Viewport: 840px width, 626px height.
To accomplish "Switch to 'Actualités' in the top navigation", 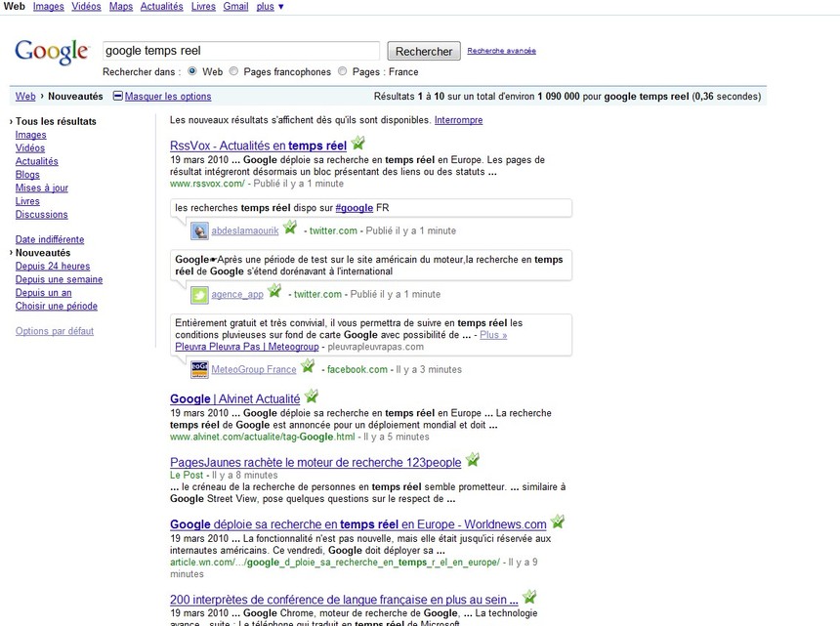I will coord(161,6).
